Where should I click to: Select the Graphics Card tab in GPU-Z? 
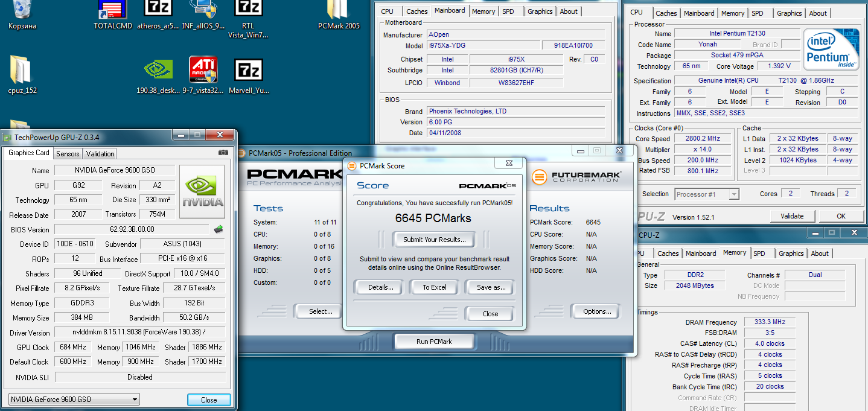point(28,153)
